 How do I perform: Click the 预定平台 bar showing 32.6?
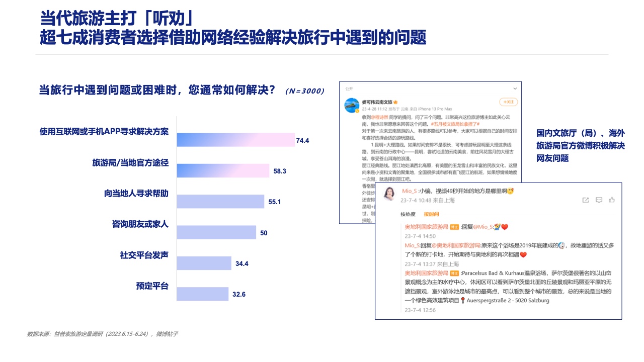[x=203, y=294]
